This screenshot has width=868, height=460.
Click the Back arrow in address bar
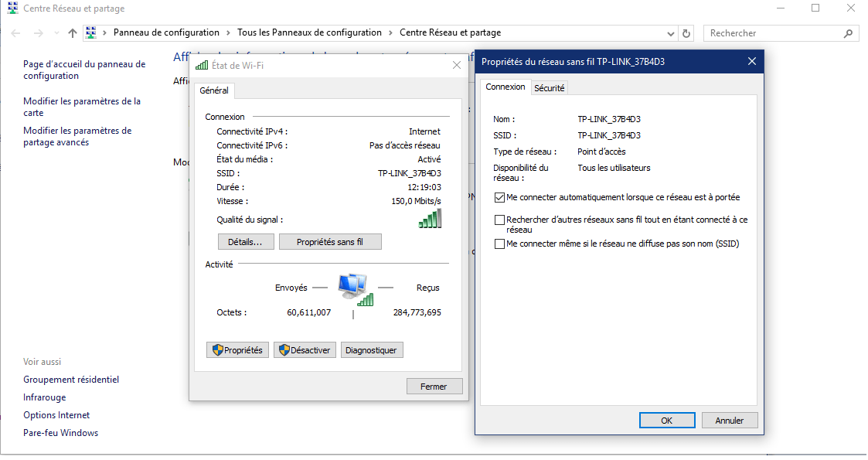[15, 33]
